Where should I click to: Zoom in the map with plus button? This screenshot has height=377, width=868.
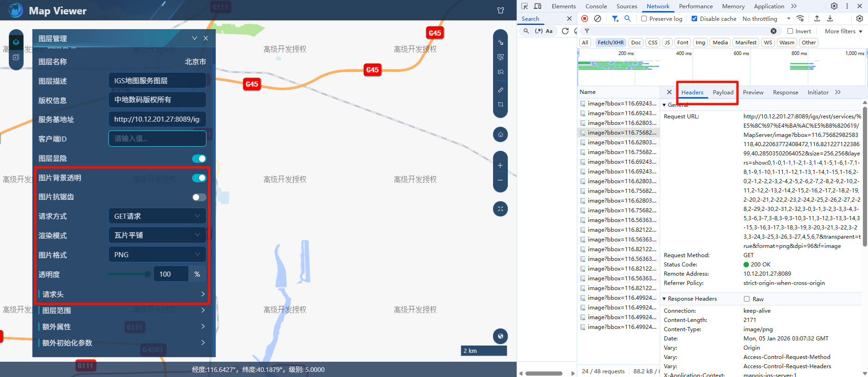pyautogui.click(x=500, y=165)
